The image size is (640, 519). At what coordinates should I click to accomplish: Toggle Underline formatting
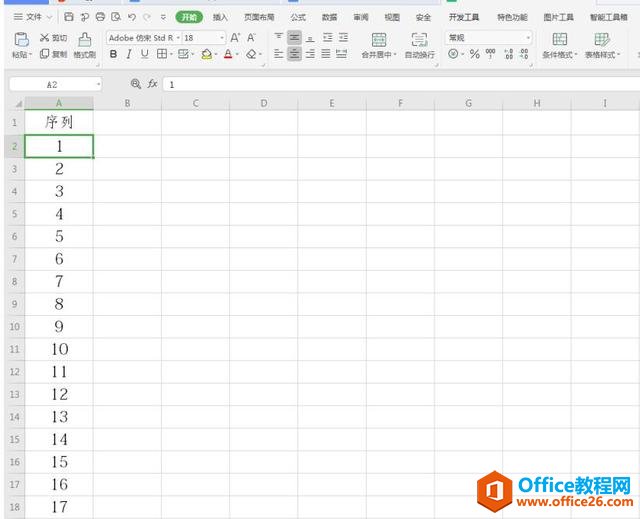click(x=144, y=54)
